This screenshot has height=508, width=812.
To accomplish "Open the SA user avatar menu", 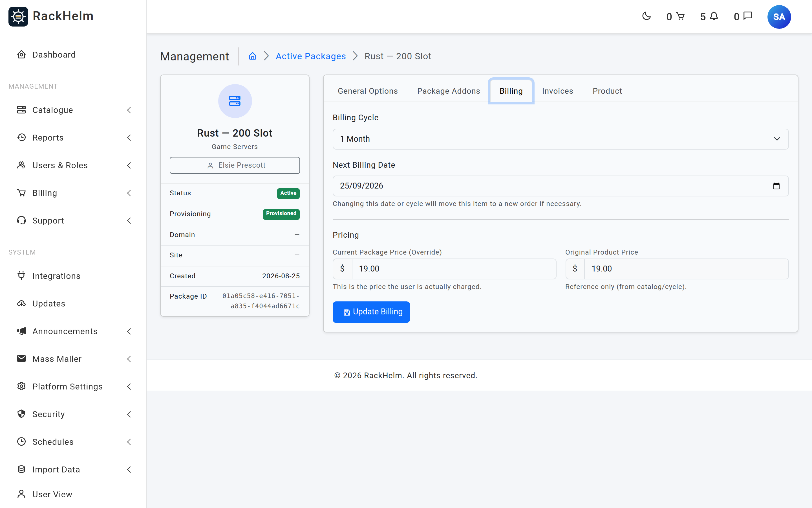I will [x=779, y=16].
